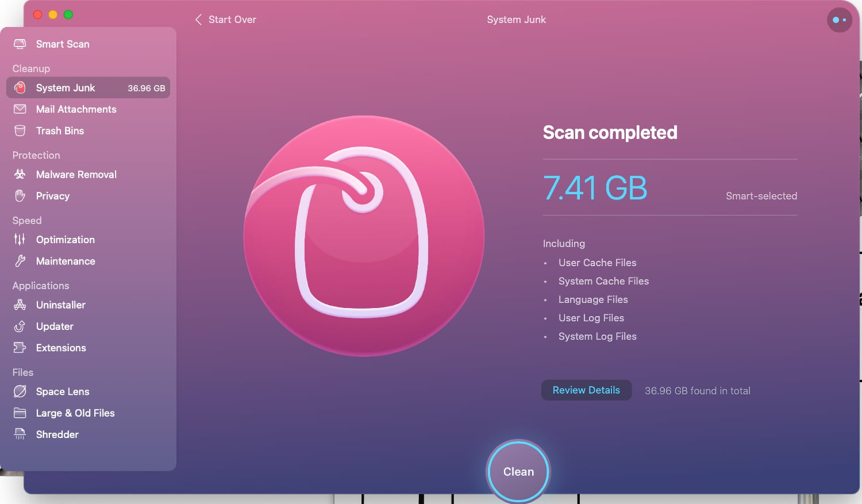Click 36.96 GB found in total text

coord(698,391)
